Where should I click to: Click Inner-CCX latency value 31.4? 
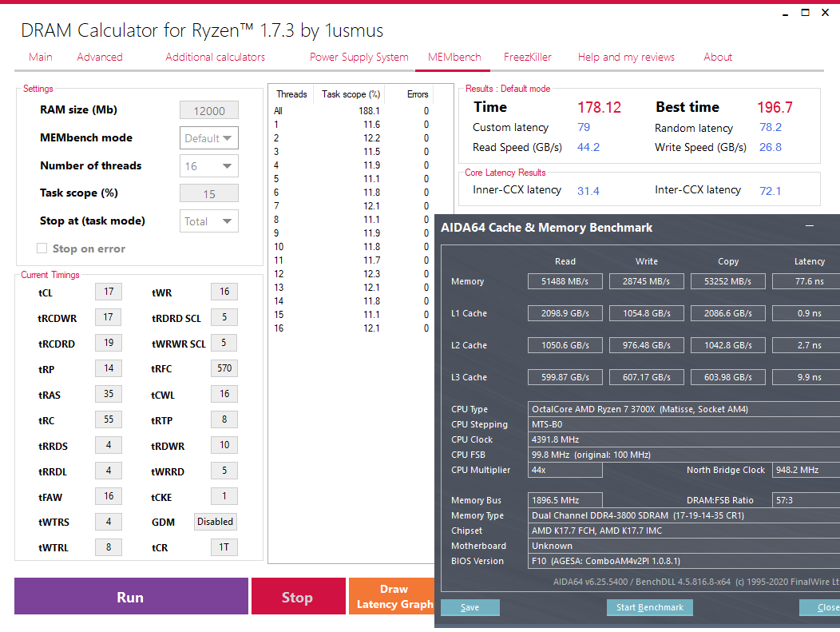tap(588, 191)
